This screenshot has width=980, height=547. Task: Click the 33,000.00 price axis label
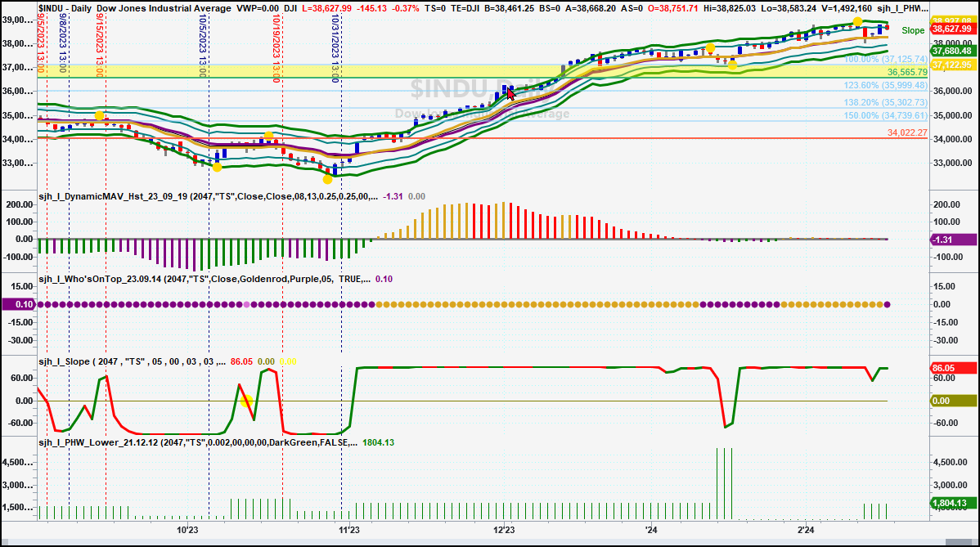[952, 164]
